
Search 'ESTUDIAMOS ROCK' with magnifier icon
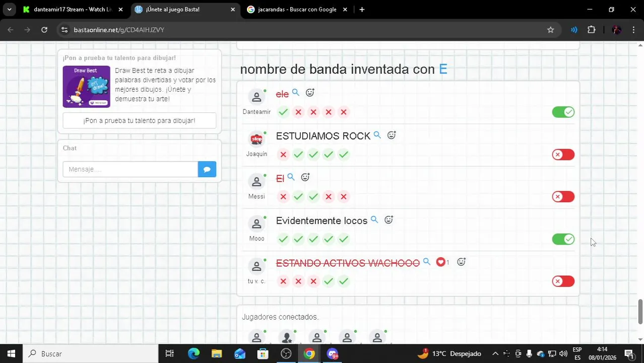[377, 135]
